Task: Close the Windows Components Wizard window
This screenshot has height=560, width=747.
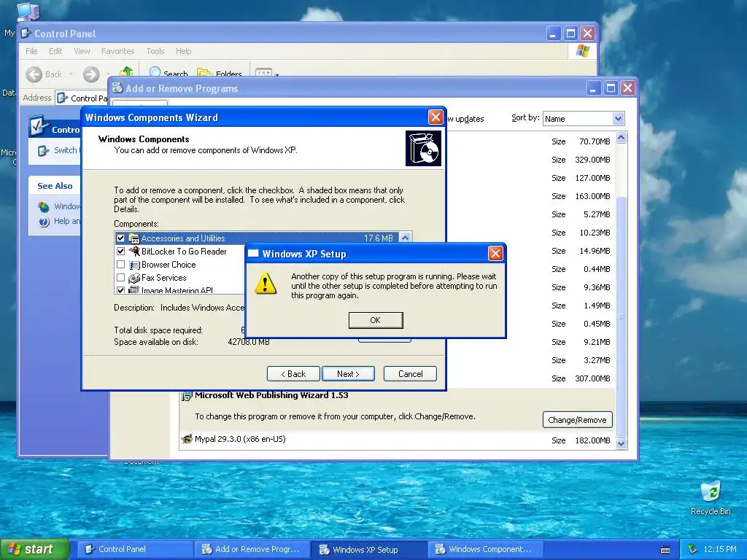Action: pos(435,117)
